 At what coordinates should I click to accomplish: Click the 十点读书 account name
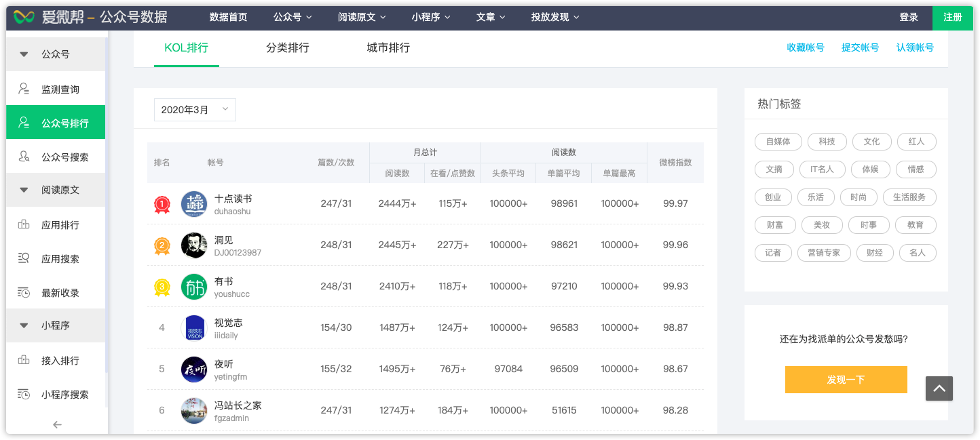tap(233, 199)
